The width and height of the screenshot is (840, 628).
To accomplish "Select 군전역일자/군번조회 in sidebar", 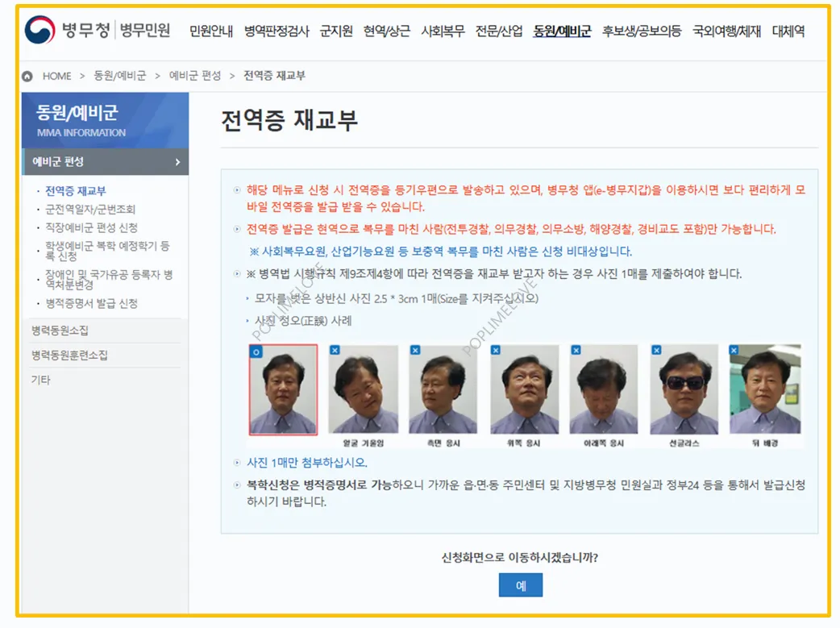I will (x=90, y=209).
